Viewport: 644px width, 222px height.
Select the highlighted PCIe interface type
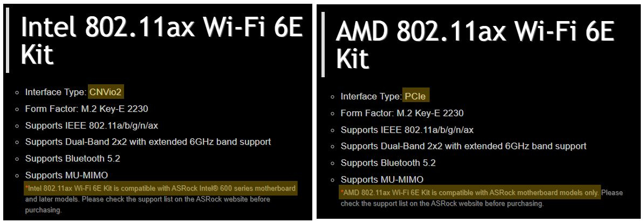(x=416, y=96)
